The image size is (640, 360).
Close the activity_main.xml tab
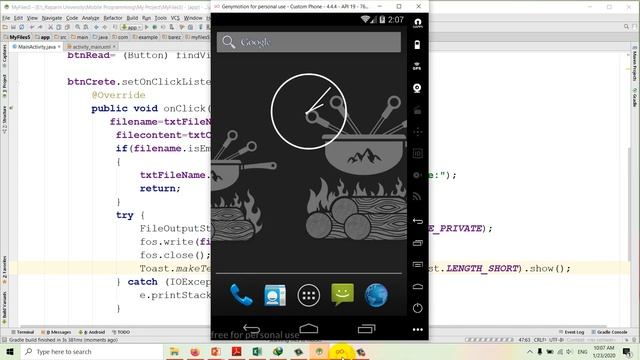click(x=114, y=47)
